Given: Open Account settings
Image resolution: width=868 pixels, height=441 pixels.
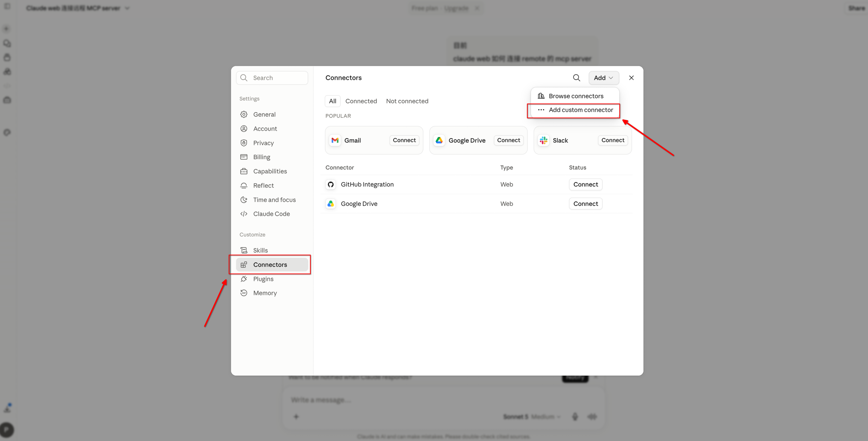Looking at the screenshot, I should pyautogui.click(x=272, y=129).
